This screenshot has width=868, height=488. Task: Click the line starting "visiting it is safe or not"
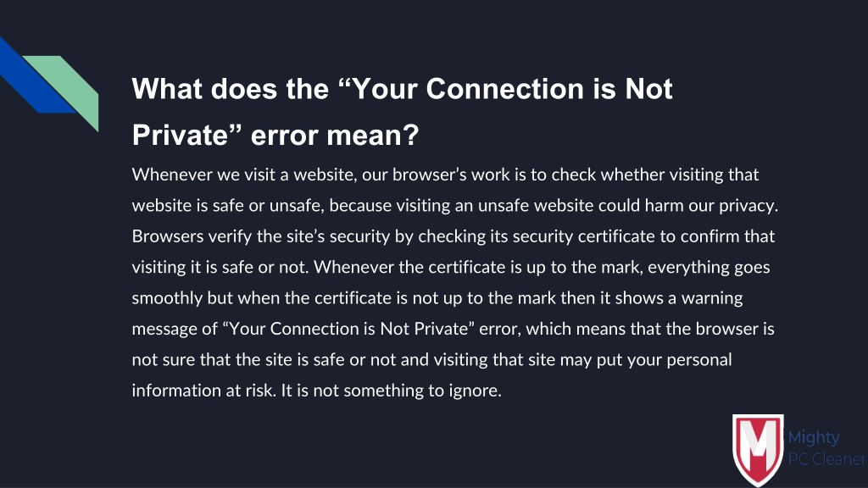click(451, 268)
